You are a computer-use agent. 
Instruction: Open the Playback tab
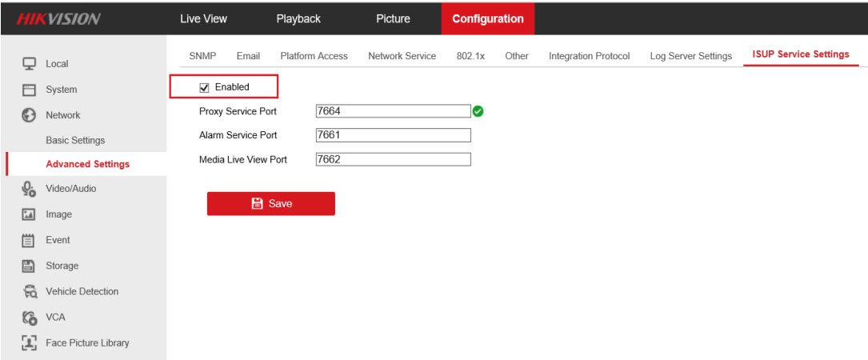pyautogui.click(x=298, y=18)
